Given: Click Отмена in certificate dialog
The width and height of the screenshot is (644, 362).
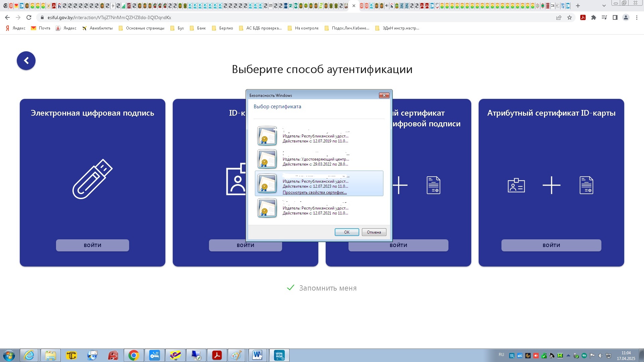Looking at the screenshot, I should [374, 232].
